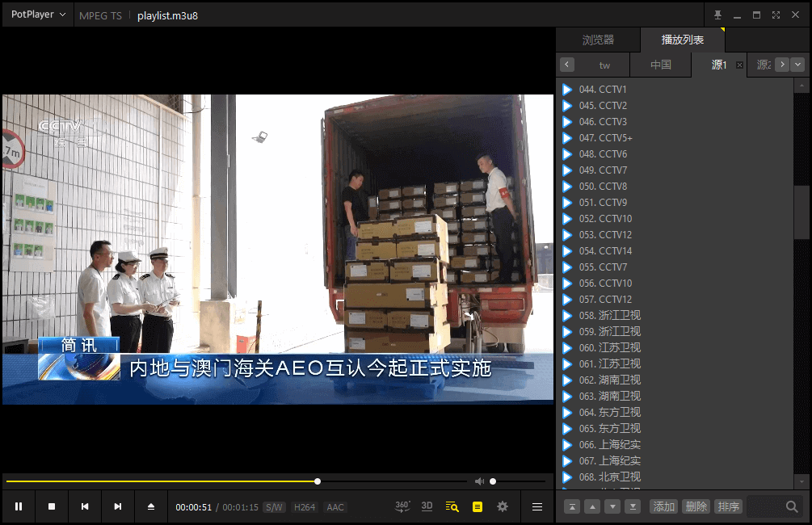
Task: Select playlist entry 058. 浙江卫视
Action: coord(675,315)
